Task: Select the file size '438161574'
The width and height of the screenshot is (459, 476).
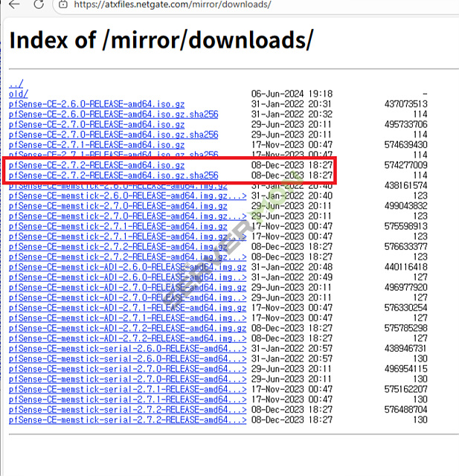Action: 406,185
